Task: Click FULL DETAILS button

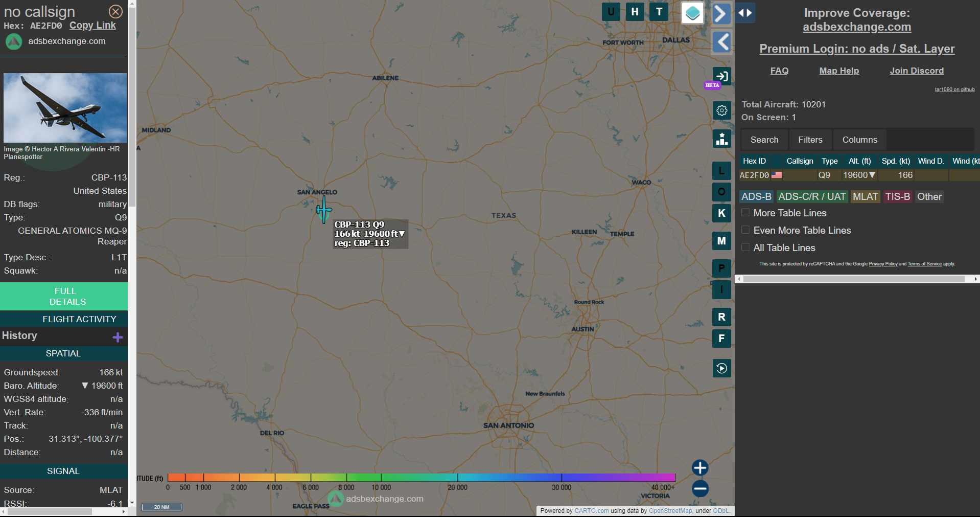Action: 64,297
